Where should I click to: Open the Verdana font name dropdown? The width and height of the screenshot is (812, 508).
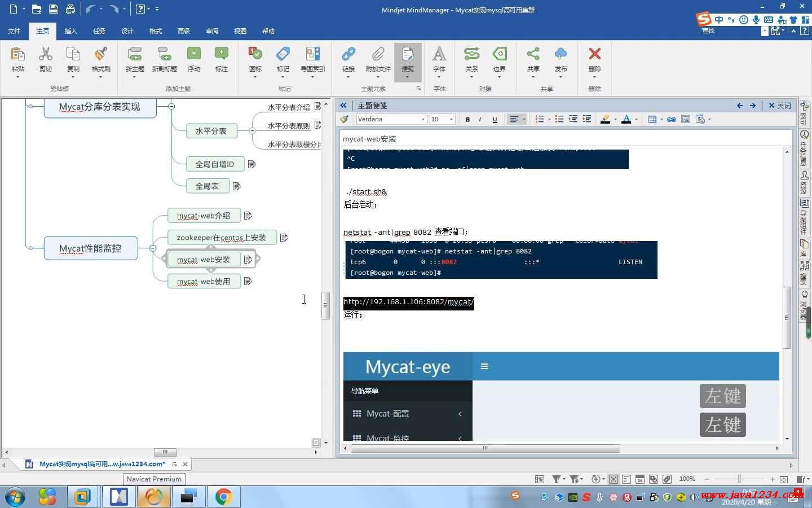[423, 119]
